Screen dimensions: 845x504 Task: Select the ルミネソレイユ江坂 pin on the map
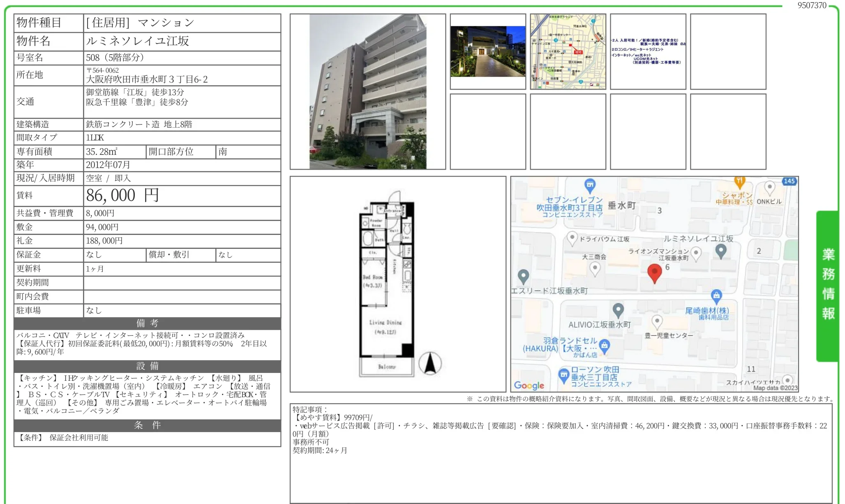point(721,251)
